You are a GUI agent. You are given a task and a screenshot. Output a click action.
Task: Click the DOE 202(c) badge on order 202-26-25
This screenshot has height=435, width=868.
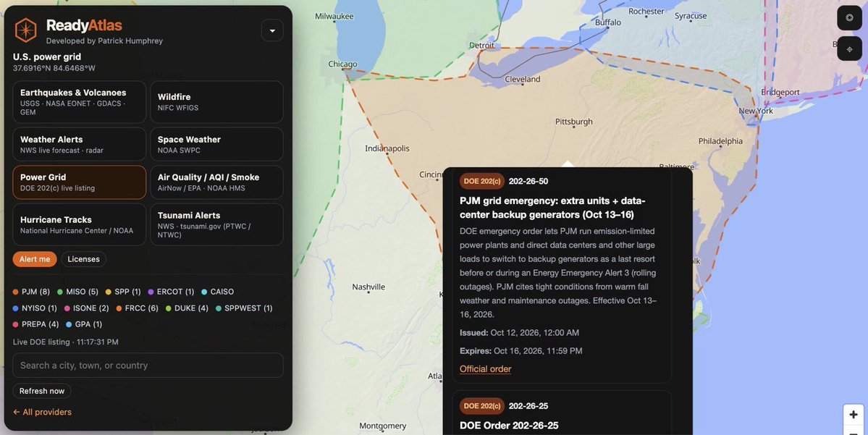(481, 405)
